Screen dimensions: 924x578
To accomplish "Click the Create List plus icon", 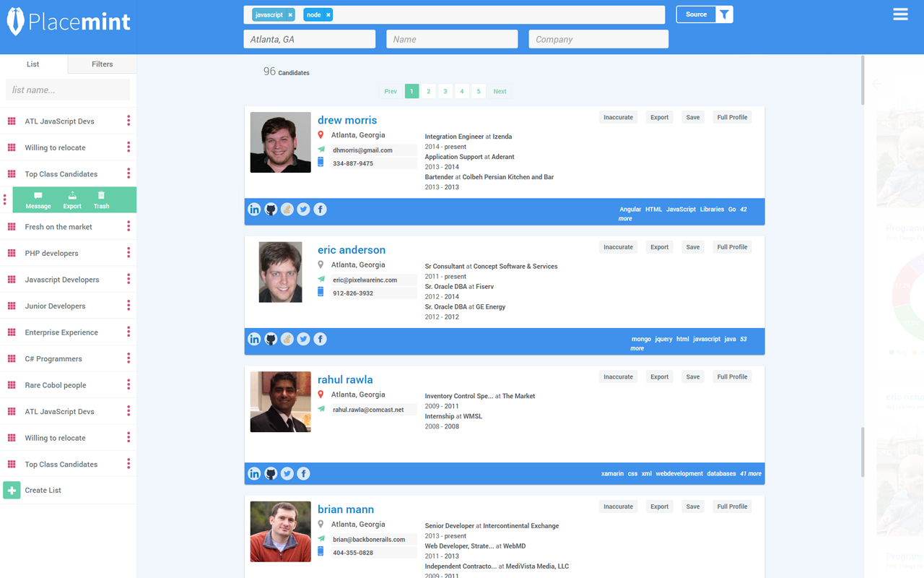I will (x=11, y=490).
